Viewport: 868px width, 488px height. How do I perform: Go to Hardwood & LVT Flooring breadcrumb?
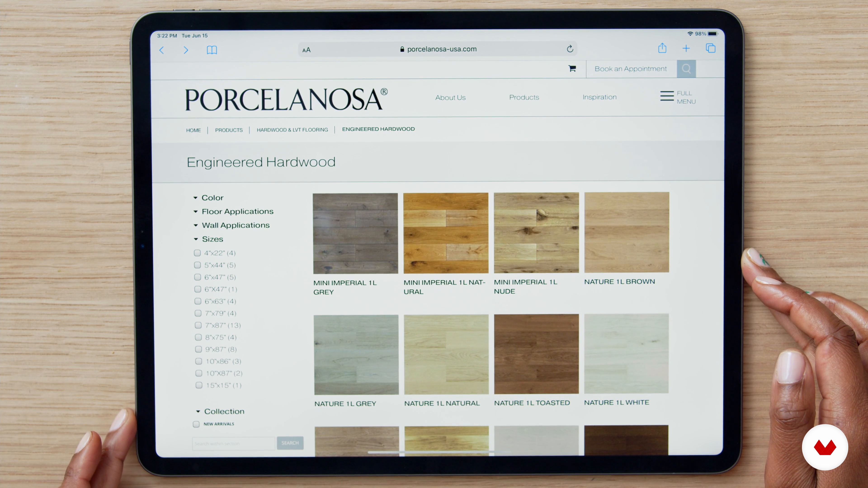292,130
